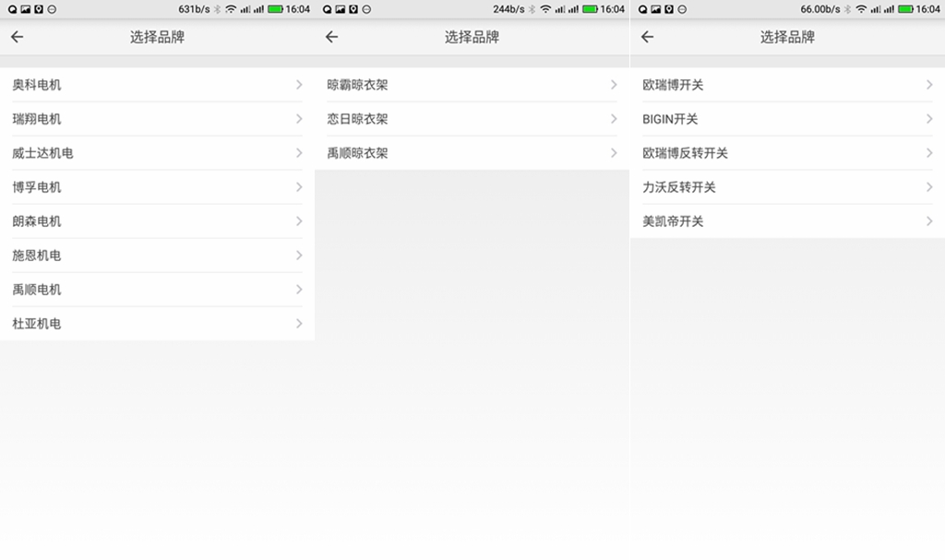Tap 631b/s network speed text
This screenshot has width=945, height=560.
(x=194, y=9)
